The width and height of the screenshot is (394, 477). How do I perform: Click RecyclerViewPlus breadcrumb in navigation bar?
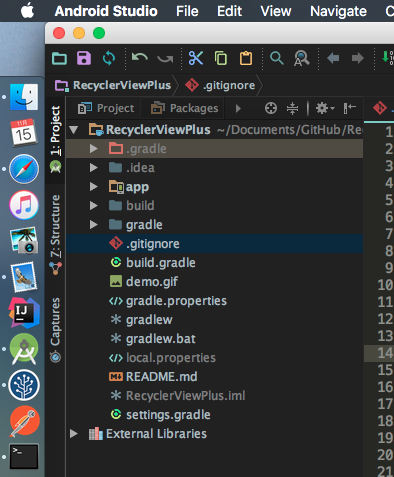(x=113, y=85)
